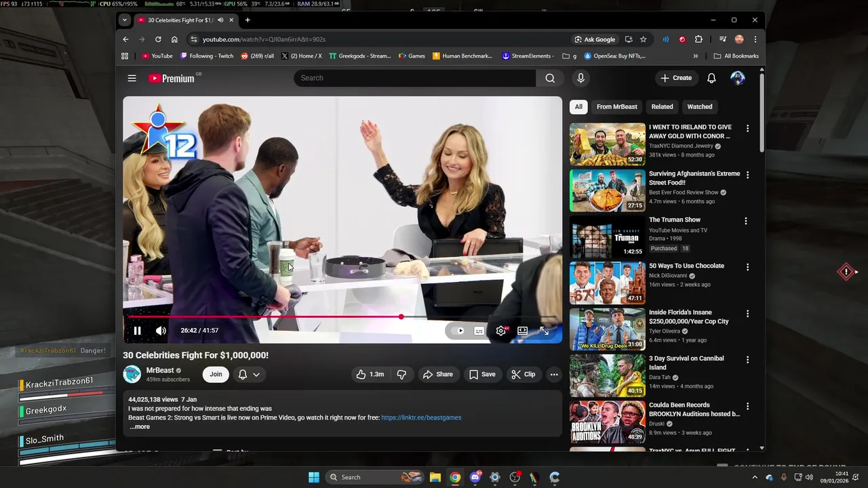Select the From MrBeast filter chip
The width and height of the screenshot is (868, 488).
[x=616, y=106]
